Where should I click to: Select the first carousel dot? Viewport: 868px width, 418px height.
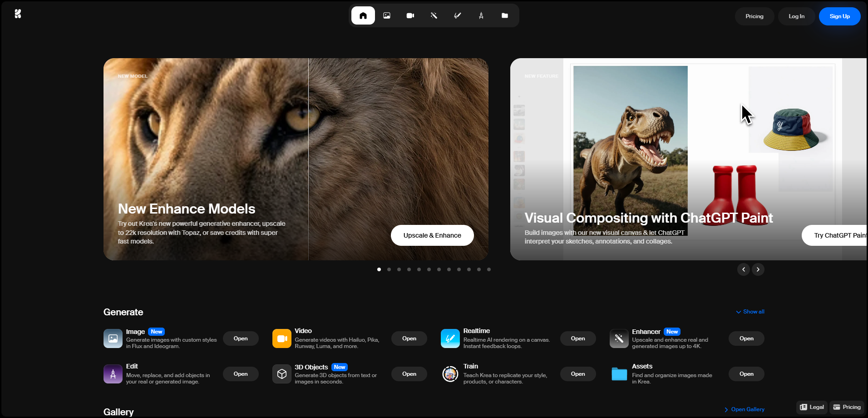point(379,269)
